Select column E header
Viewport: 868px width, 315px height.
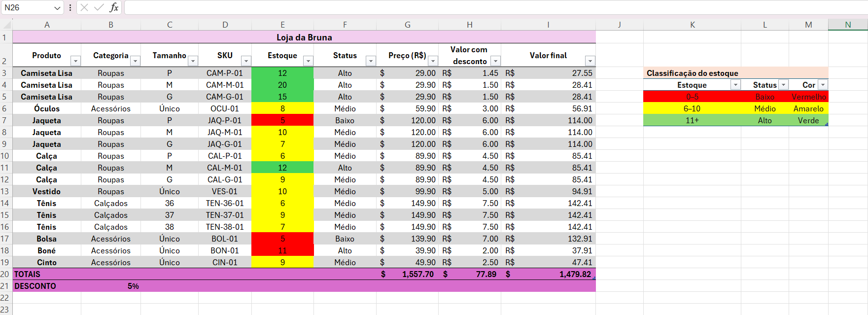pyautogui.click(x=282, y=25)
